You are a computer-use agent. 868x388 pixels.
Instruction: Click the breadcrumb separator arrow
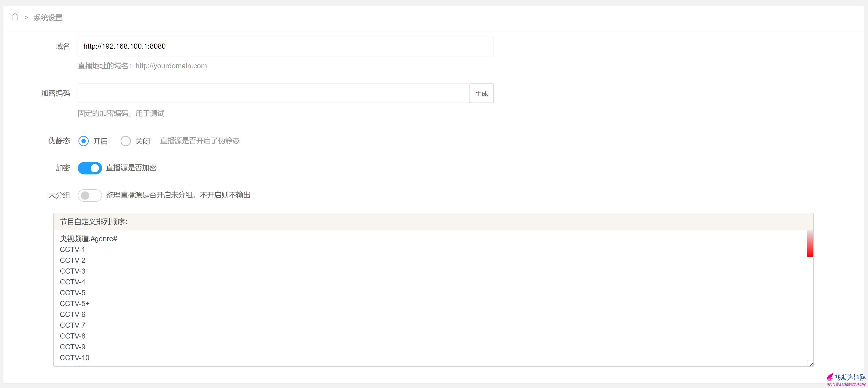coord(26,18)
